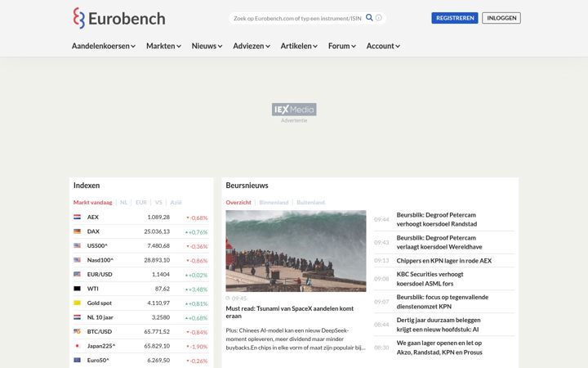The height and width of the screenshot is (368, 588).
Task: Click the EU flag beside Euro50
Action: [x=78, y=360]
